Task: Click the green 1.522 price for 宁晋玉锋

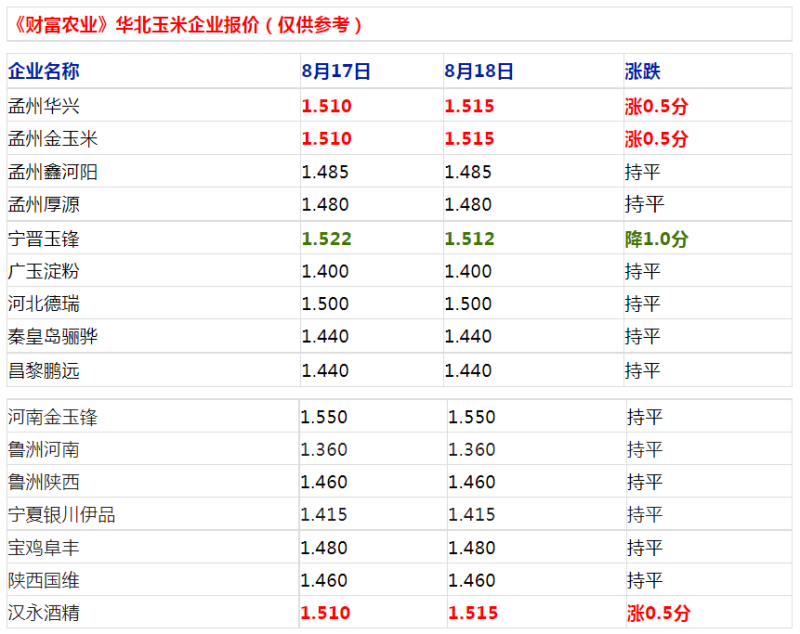Action: (x=327, y=239)
